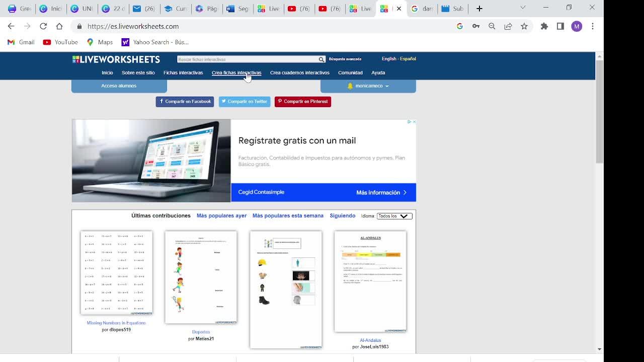Open Missing Numbers in Equations link
This screenshot has width=644, height=362.
[x=116, y=323]
